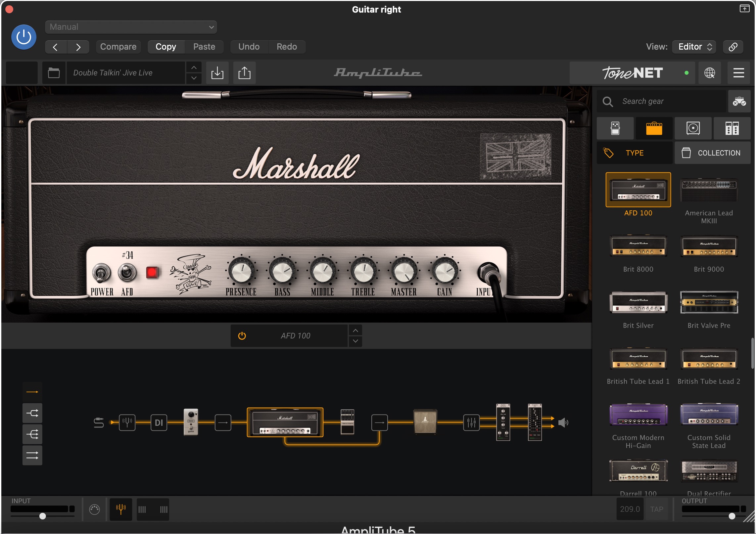756x534 pixels.
Task: Click the BASS knob on the amp
Action: tap(282, 271)
